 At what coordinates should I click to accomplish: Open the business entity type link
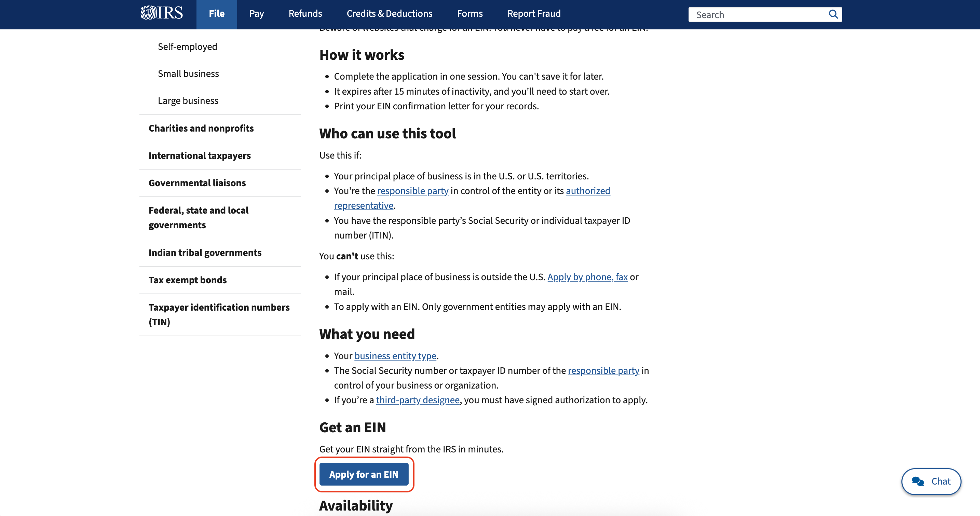pos(395,356)
